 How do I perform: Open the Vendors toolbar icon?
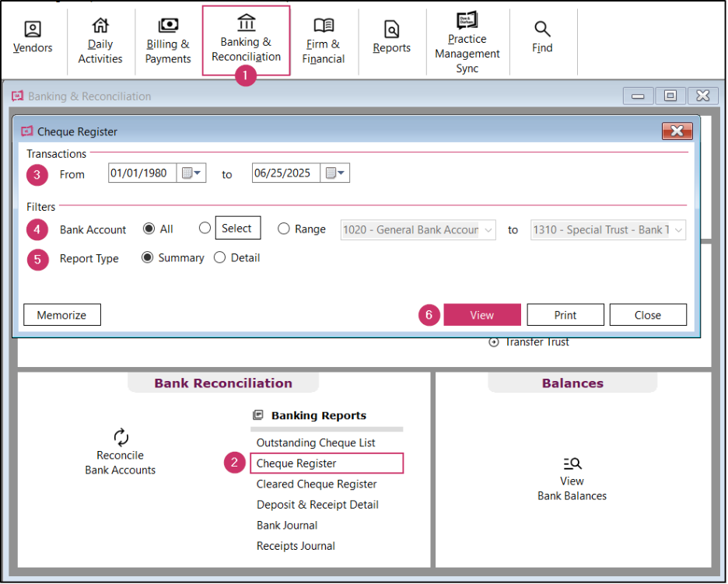[33, 37]
